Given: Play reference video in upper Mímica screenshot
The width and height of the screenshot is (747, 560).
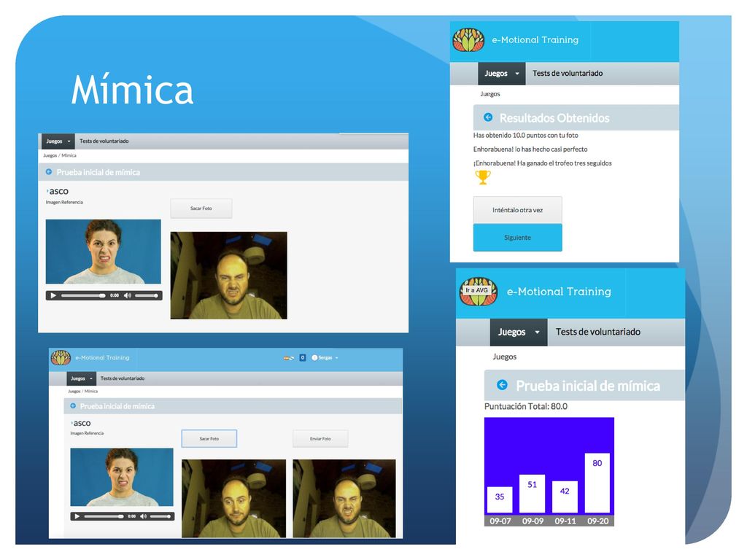Looking at the screenshot, I should coord(53,296).
